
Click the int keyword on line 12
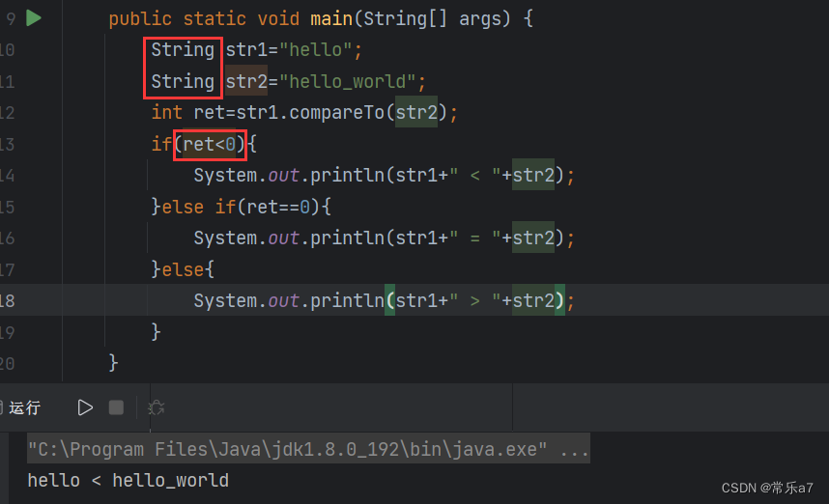point(166,113)
